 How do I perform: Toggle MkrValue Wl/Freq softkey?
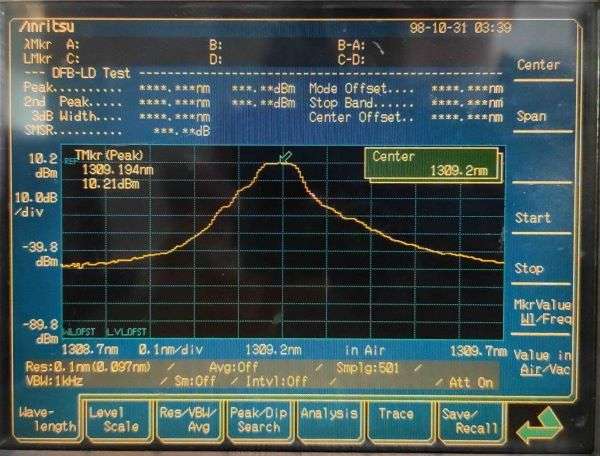point(543,312)
